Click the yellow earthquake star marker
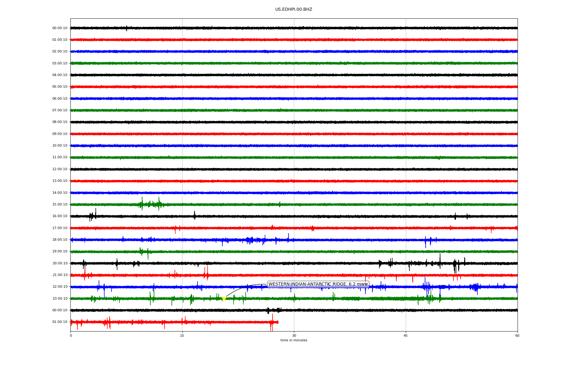This screenshot has width=588, height=368. (x=224, y=298)
